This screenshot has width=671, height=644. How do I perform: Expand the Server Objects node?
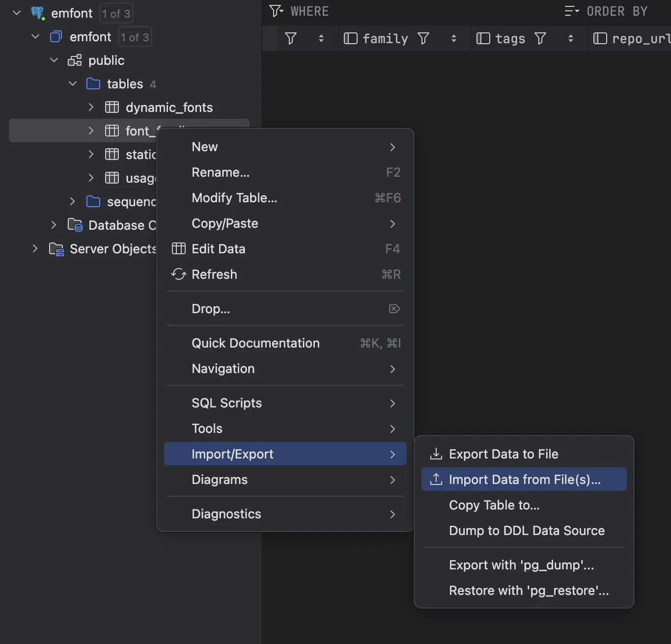tap(35, 248)
